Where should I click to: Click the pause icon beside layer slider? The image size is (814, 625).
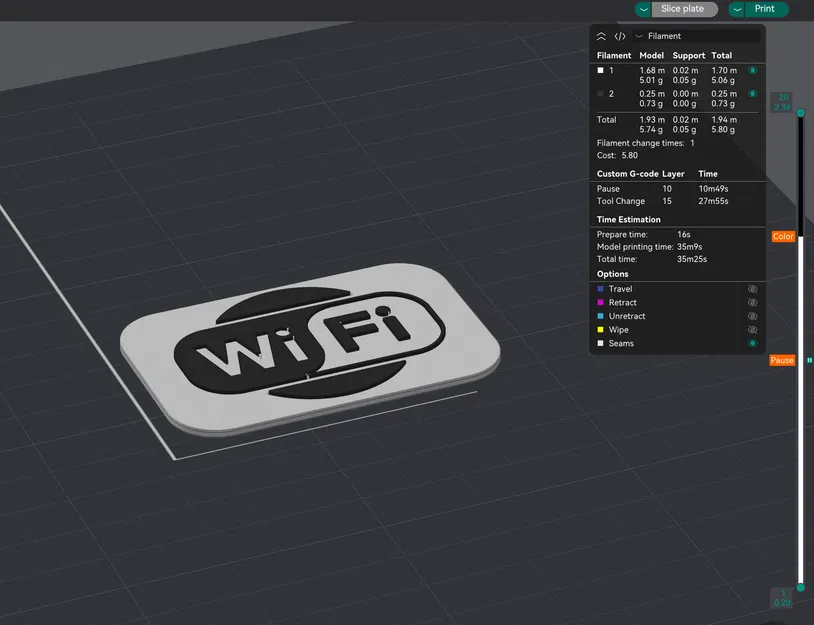point(809,360)
